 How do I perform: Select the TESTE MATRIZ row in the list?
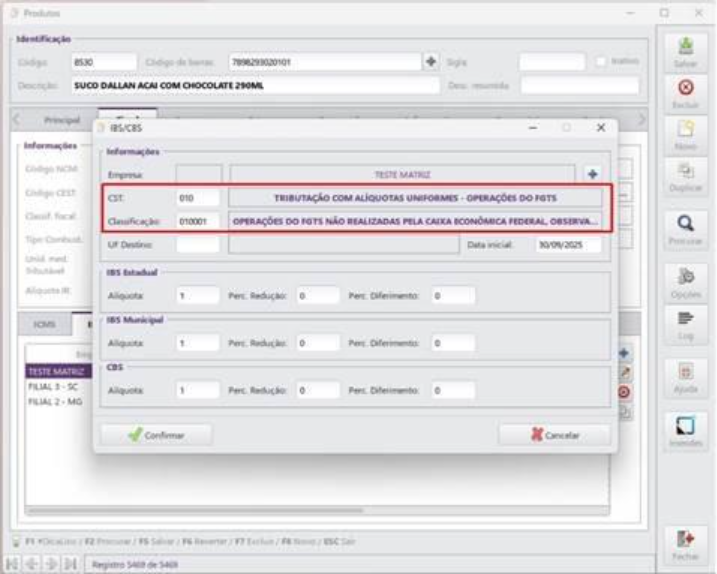click(59, 371)
